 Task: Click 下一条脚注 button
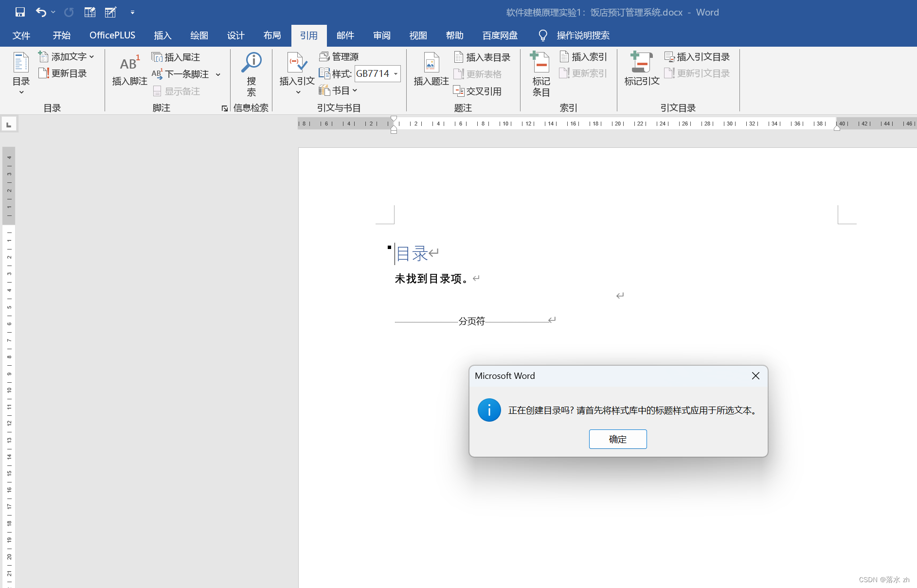181,74
